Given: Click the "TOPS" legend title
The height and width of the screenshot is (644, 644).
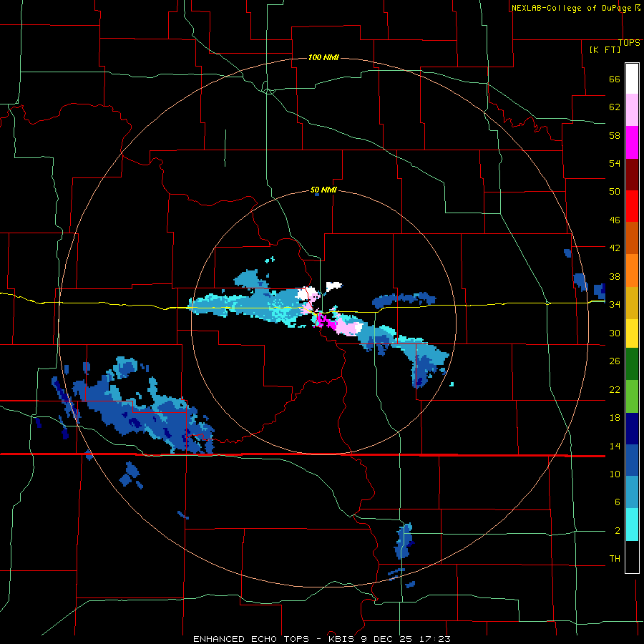Looking at the screenshot, I should pos(629,43).
